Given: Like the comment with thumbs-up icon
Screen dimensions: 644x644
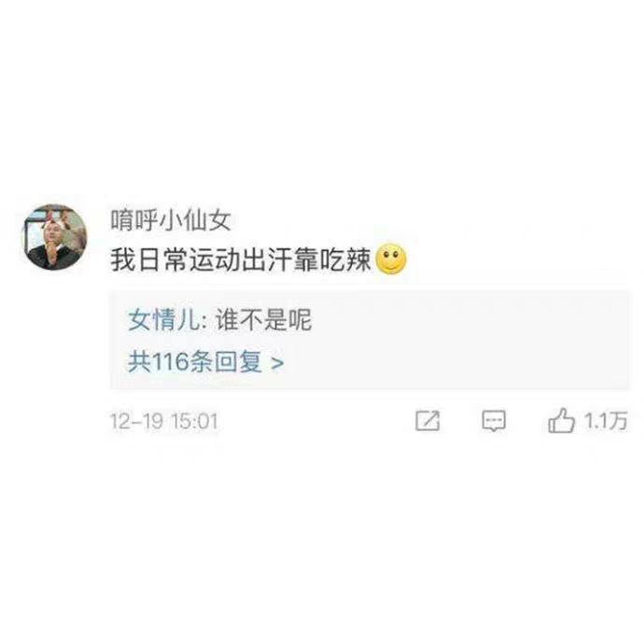Looking at the screenshot, I should tap(561, 420).
